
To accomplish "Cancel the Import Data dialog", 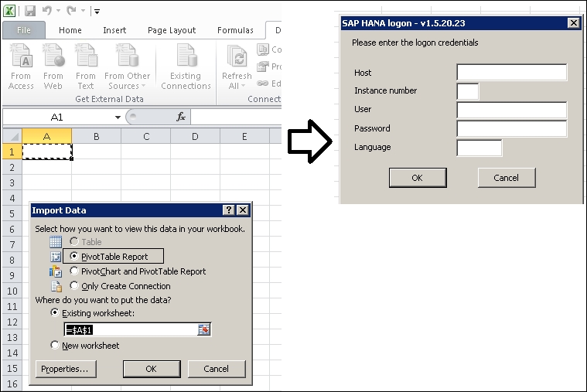I will click(x=217, y=369).
